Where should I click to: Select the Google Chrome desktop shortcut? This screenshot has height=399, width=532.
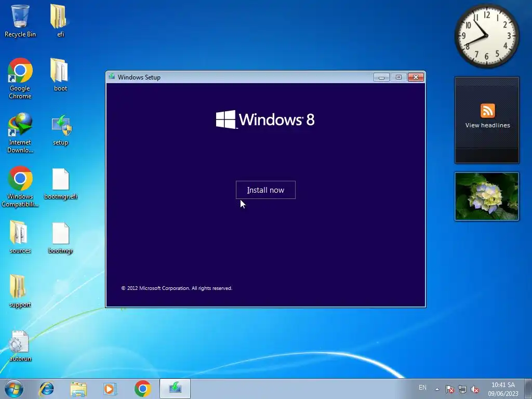coord(20,78)
